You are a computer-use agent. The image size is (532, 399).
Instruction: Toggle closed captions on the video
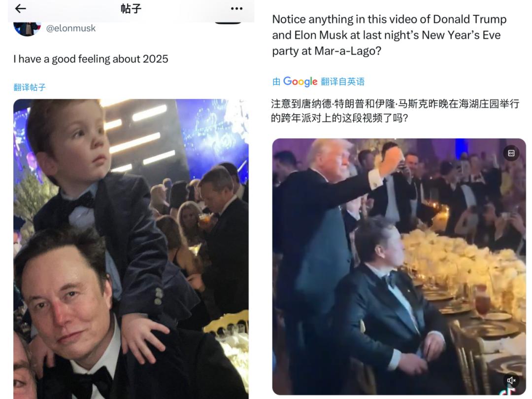(511, 153)
